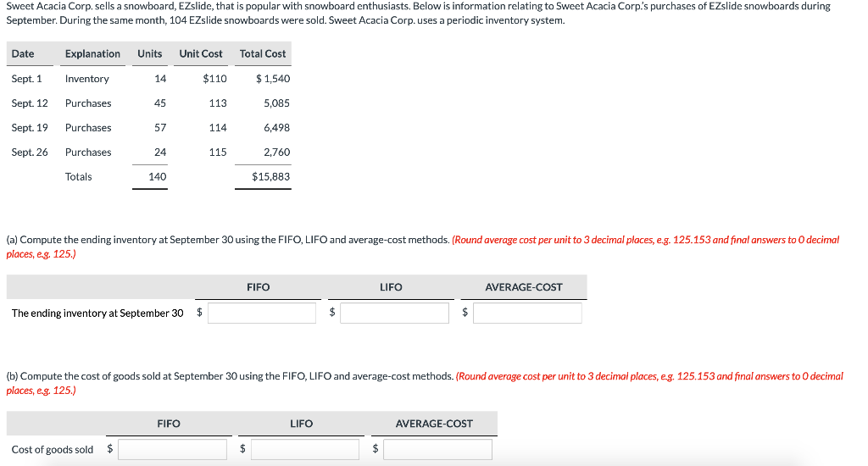Click the 'Sept. 26' date cell

point(30,152)
